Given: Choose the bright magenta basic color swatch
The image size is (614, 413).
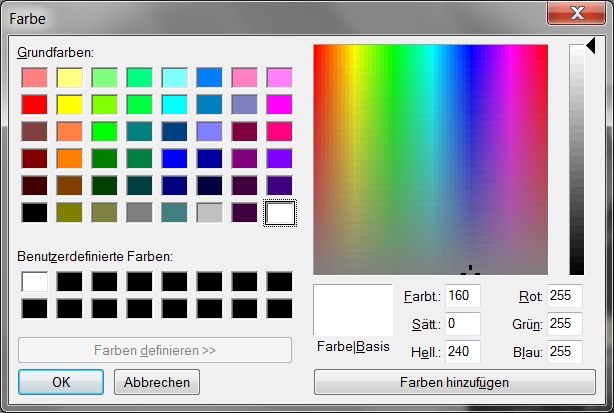Looking at the screenshot, I should click(x=280, y=105).
